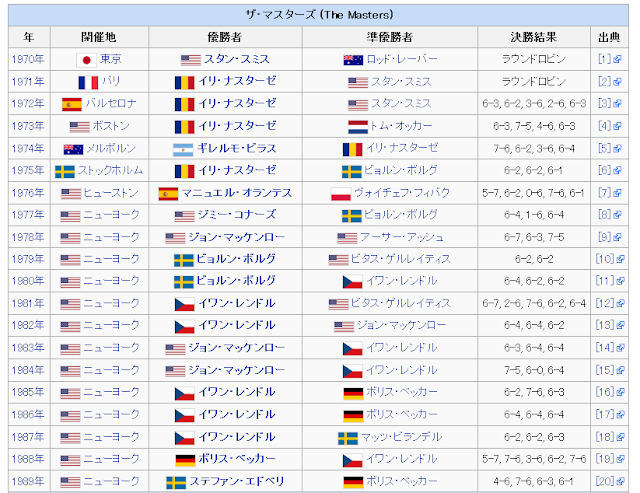Image resolution: width=640 pixels, height=493 pixels.
Task: Open external link icon for reference [15]
Action: tap(620, 371)
